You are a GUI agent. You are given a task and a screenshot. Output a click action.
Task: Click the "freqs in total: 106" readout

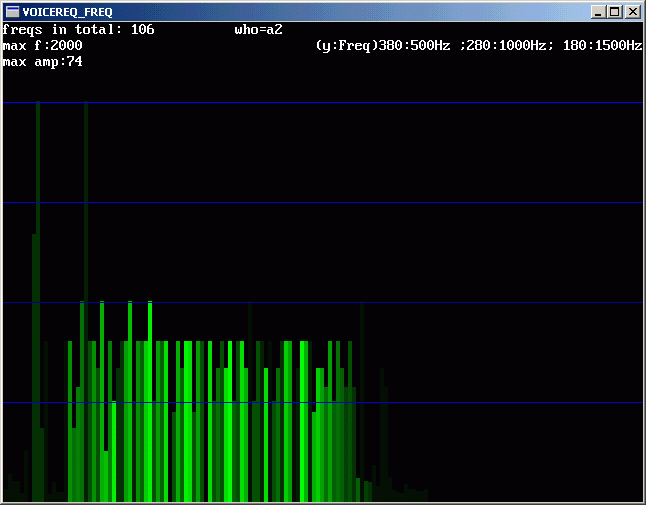coord(78,30)
